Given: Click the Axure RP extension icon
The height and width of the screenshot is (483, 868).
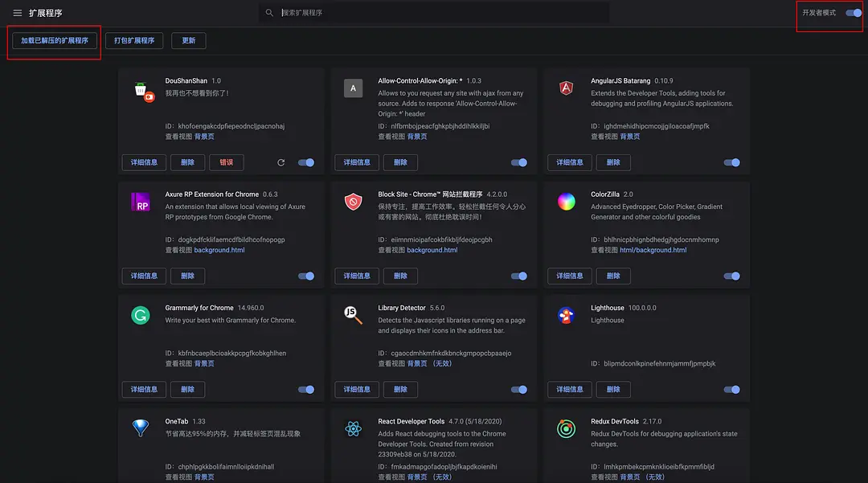Looking at the screenshot, I should [x=141, y=202].
